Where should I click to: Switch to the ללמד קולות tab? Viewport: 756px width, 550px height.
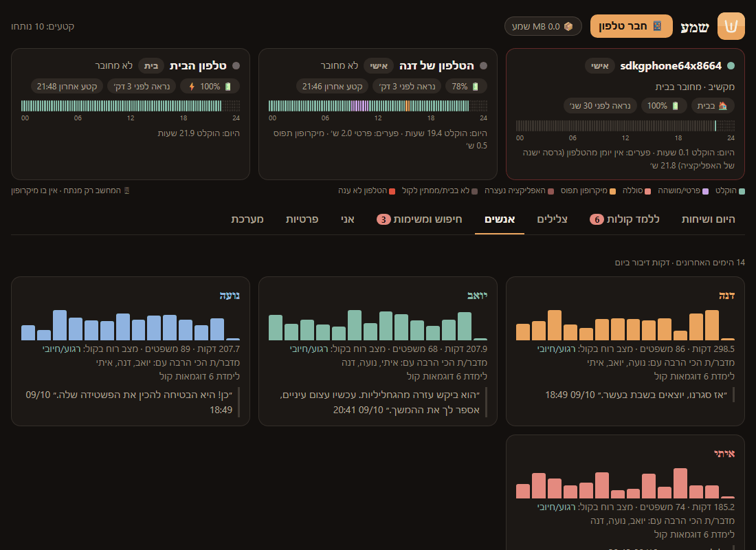point(624,219)
